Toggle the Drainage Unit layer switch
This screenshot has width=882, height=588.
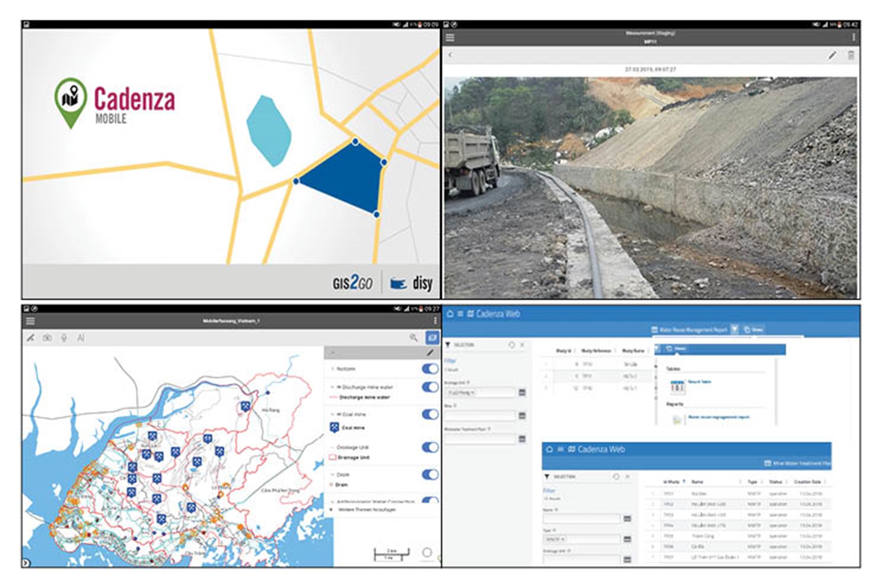coord(430,447)
